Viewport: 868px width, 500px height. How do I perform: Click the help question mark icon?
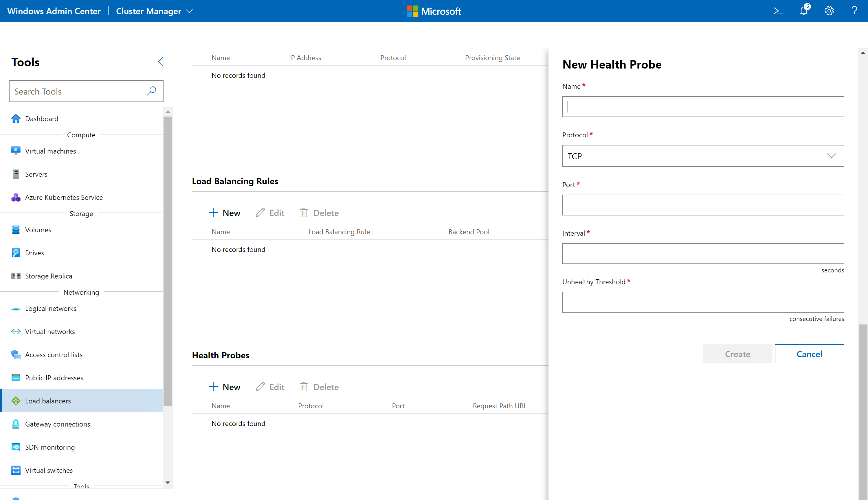854,11
